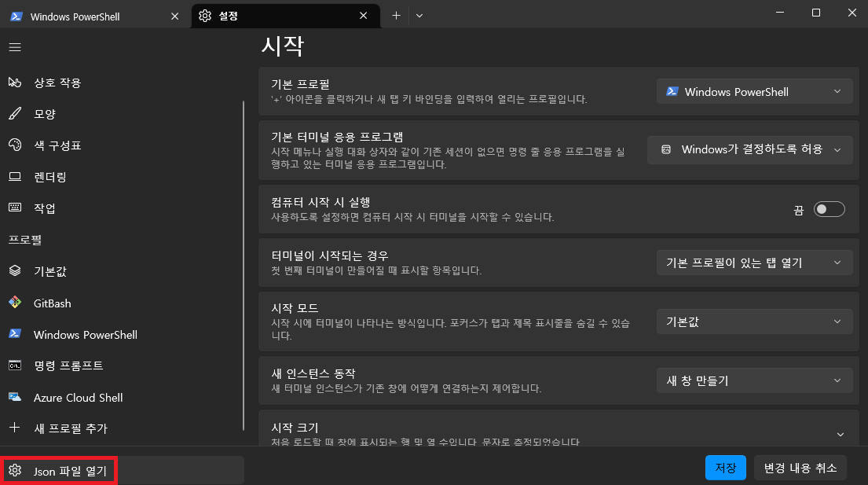Click the 시작 page heading
This screenshot has width=868, height=485.
(282, 46)
